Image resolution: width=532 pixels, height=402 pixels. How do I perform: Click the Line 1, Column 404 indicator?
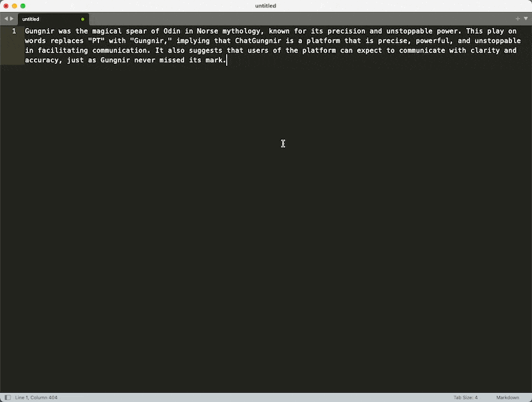pyautogui.click(x=36, y=397)
